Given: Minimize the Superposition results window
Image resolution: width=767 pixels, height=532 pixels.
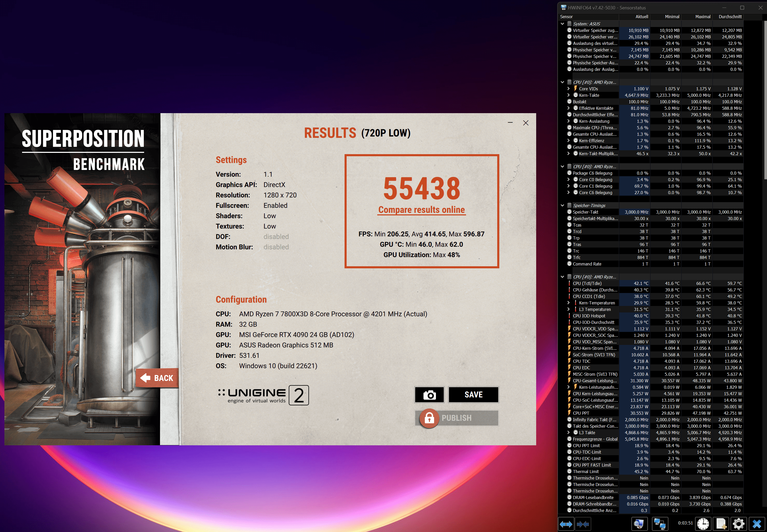Looking at the screenshot, I should (x=510, y=123).
